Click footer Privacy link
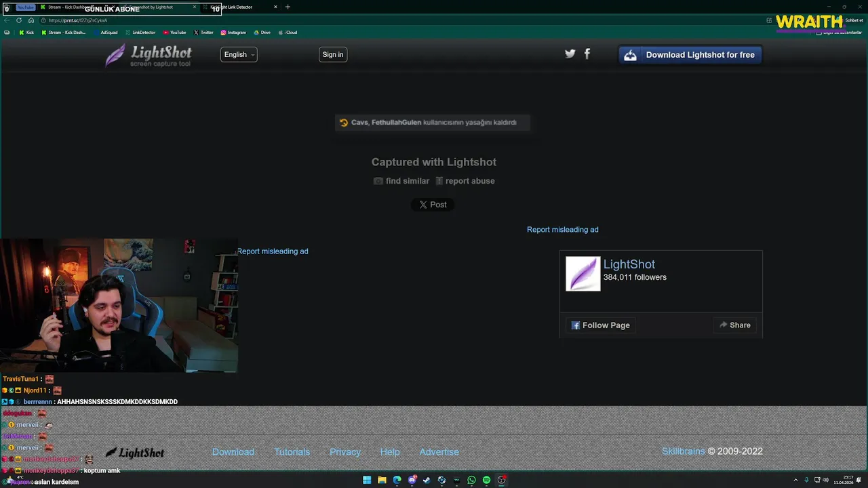The height and width of the screenshot is (488, 868). point(345,452)
